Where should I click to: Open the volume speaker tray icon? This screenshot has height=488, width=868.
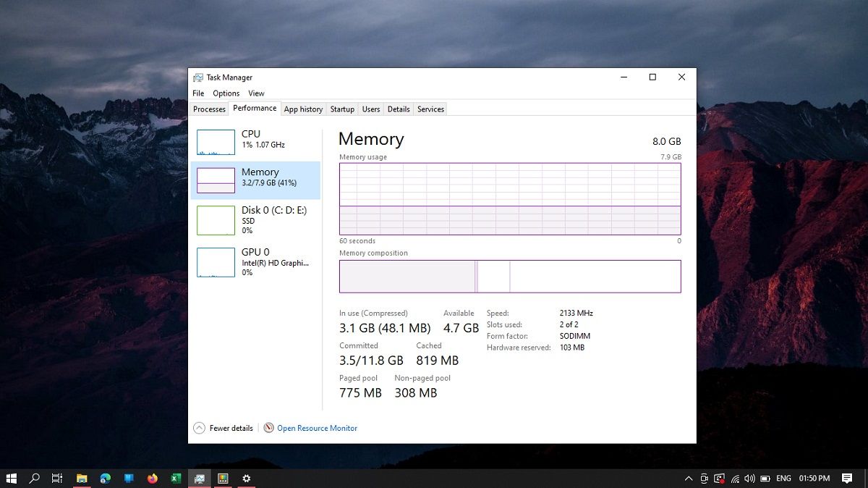tap(749, 479)
